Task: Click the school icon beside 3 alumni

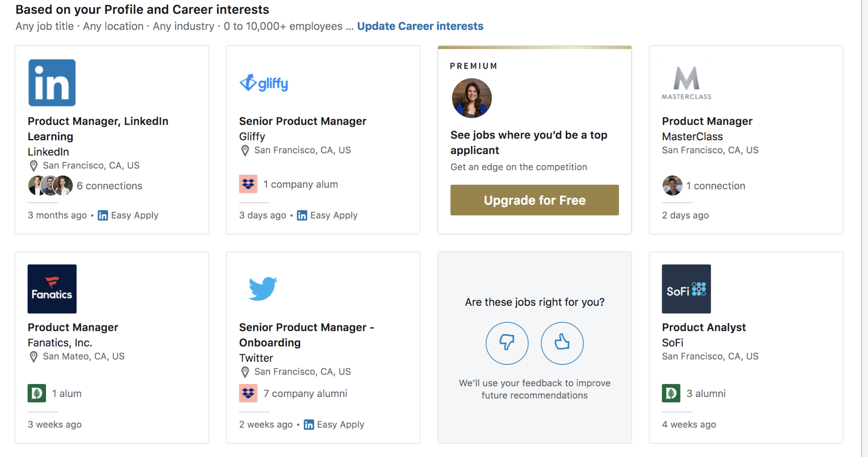Action: [671, 393]
